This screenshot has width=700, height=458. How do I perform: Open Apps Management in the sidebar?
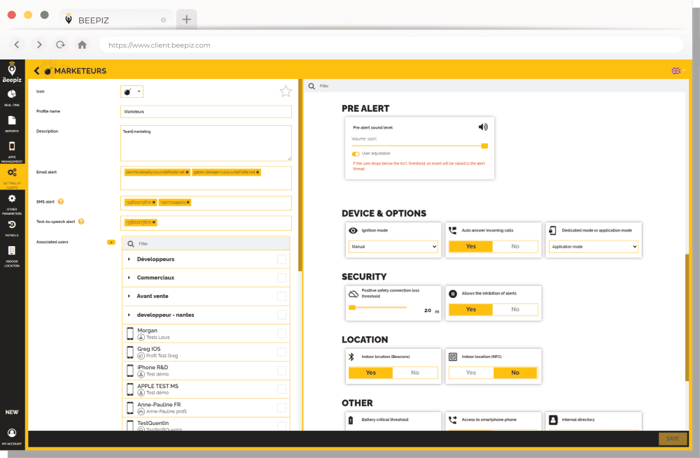click(12, 146)
